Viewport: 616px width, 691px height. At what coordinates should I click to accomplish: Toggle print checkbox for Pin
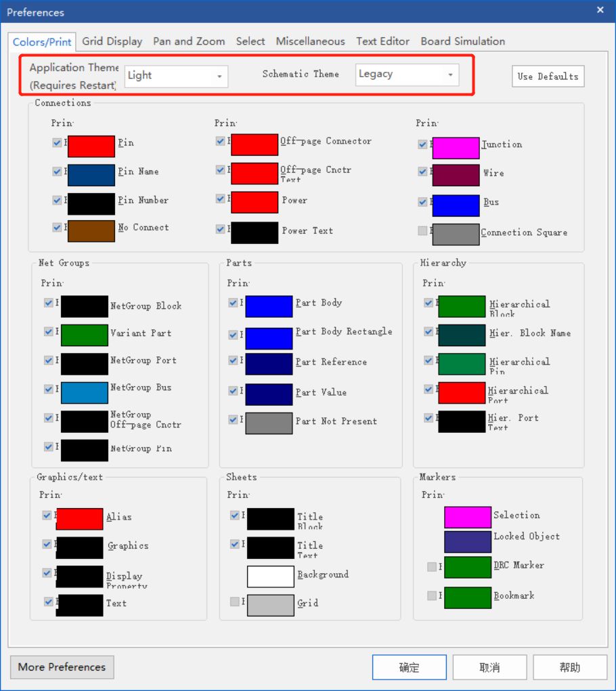coord(57,142)
